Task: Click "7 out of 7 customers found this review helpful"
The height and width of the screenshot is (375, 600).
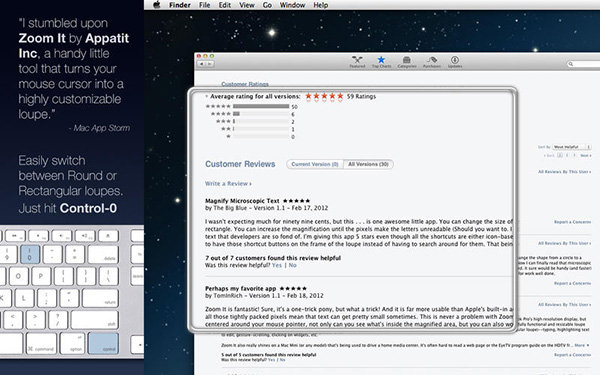Action: (273, 258)
